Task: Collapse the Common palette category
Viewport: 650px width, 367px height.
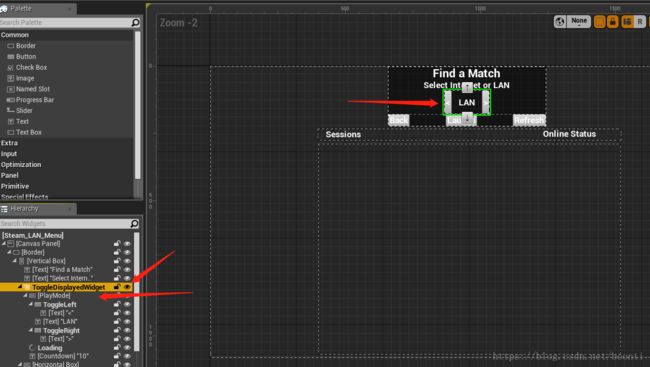Action: (x=15, y=35)
